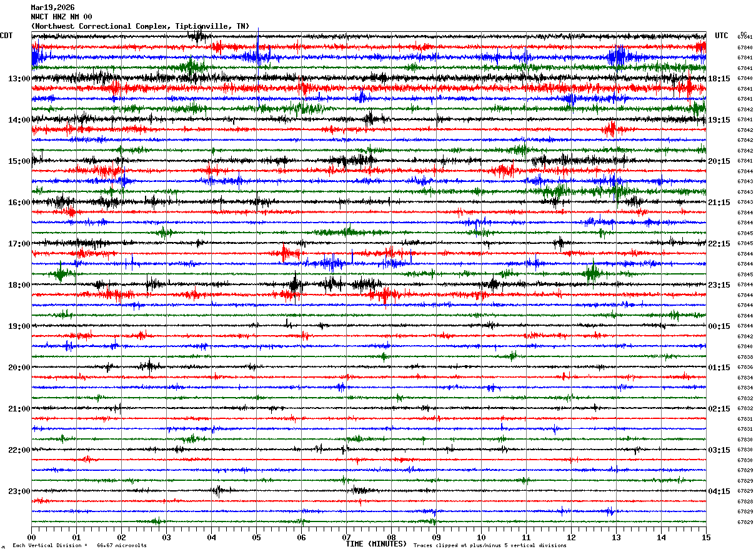Select the 16:00 CDT time label

19,203
